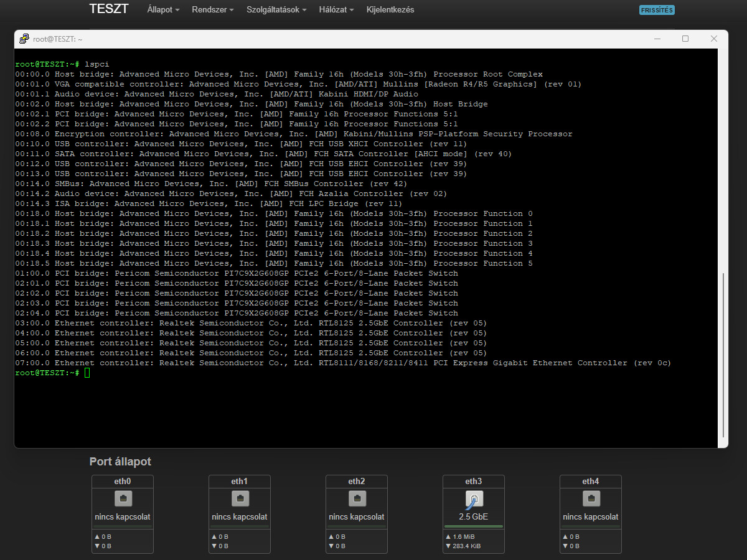The image size is (747, 560).
Task: Click the FRISSÍTÉS refresh badge
Action: 657,10
